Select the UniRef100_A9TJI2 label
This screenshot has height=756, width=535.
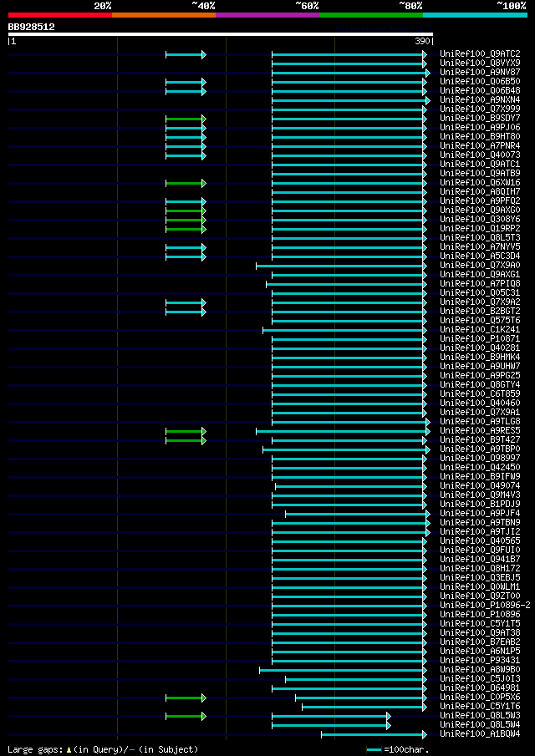coord(480,532)
